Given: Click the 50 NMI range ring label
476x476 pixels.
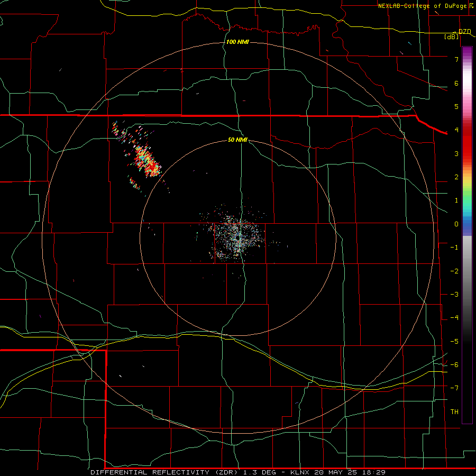Looking at the screenshot, I should click(237, 140).
